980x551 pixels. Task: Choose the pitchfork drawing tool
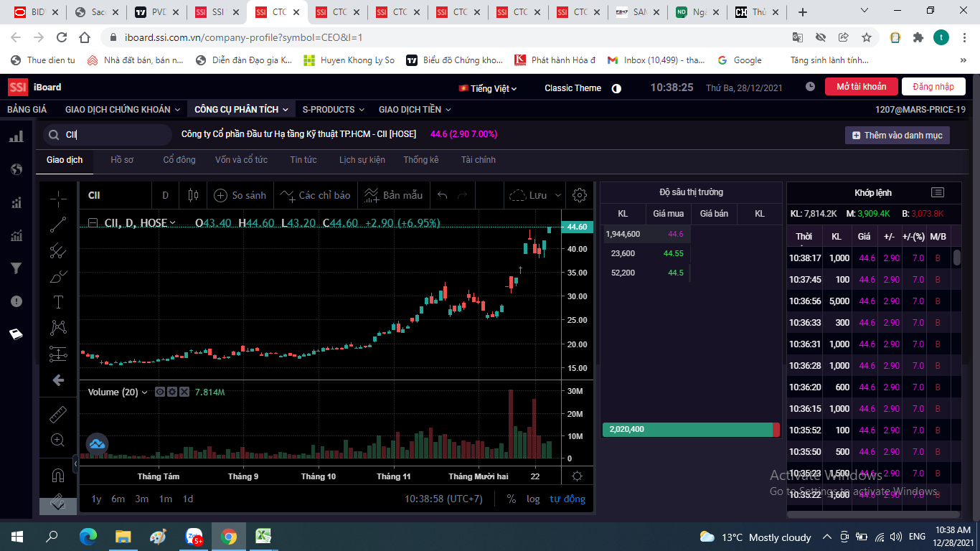(58, 250)
